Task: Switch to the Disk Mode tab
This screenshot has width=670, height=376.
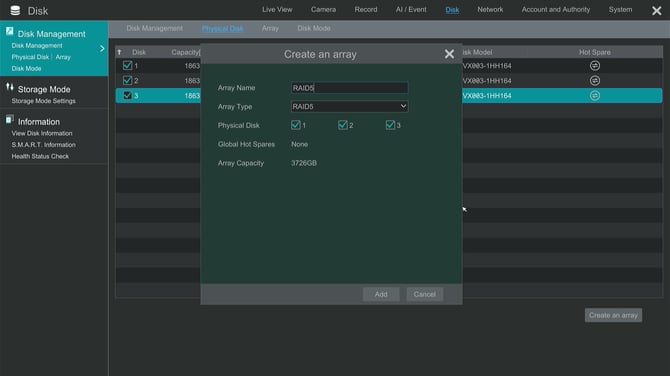Action: (x=314, y=28)
